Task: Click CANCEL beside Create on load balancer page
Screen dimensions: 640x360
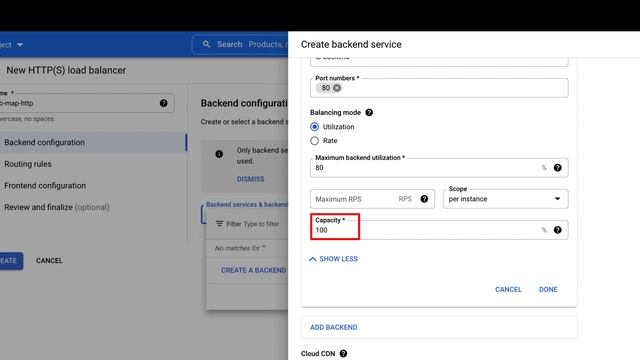Action: pos(49,260)
